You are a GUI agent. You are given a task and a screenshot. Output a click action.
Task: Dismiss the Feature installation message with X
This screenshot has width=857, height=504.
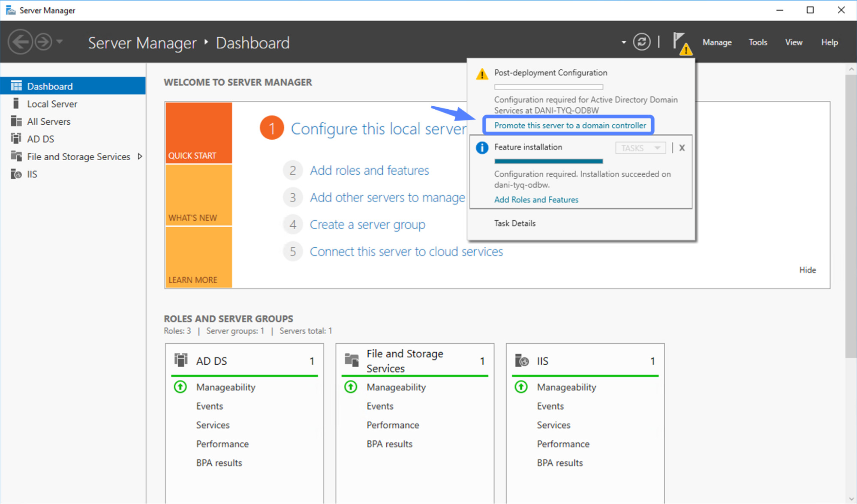tap(682, 147)
